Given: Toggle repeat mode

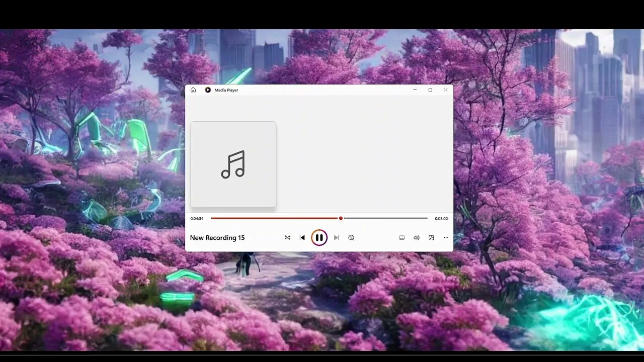Looking at the screenshot, I should coord(351,238).
